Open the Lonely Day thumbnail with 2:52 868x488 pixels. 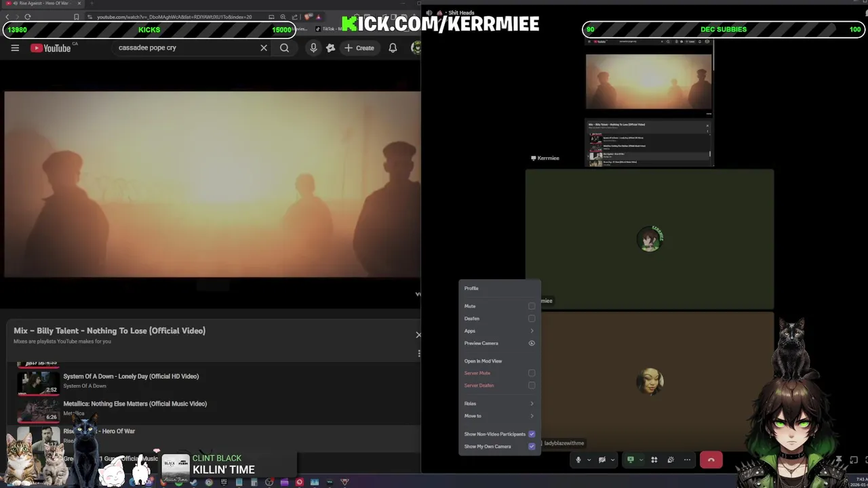(x=38, y=383)
